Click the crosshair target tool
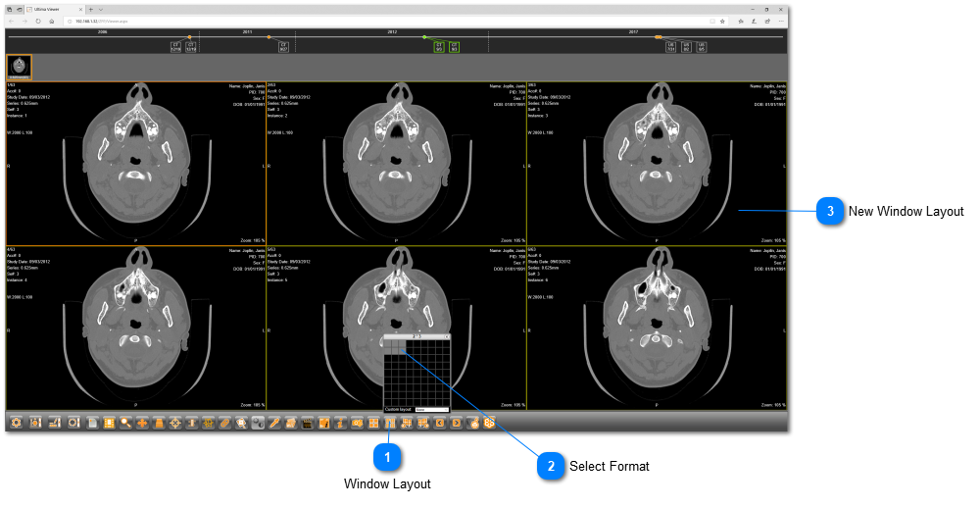 tap(175, 423)
